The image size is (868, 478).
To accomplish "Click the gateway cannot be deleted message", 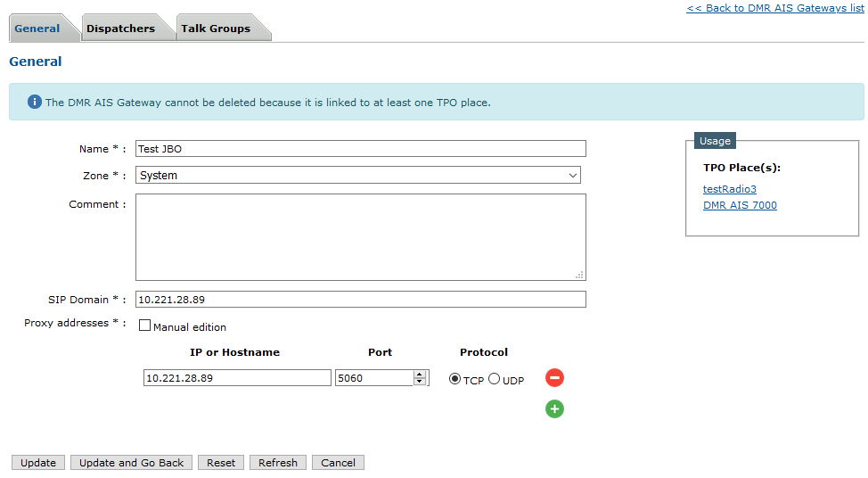I will click(268, 103).
